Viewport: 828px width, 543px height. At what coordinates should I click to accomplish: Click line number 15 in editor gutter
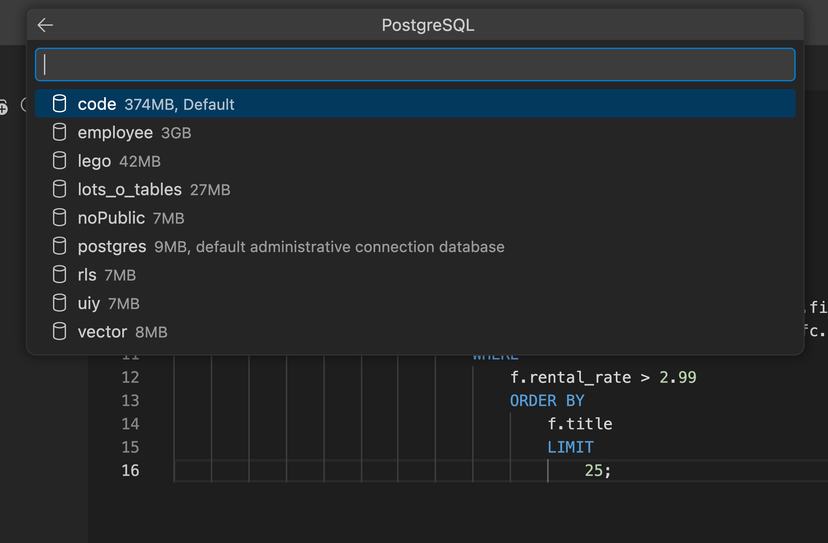pyautogui.click(x=130, y=447)
